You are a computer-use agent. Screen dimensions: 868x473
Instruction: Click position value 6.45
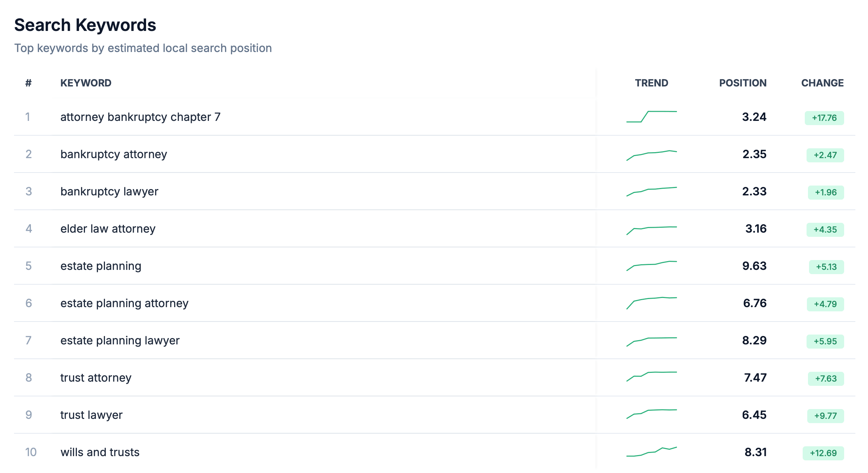tap(754, 415)
